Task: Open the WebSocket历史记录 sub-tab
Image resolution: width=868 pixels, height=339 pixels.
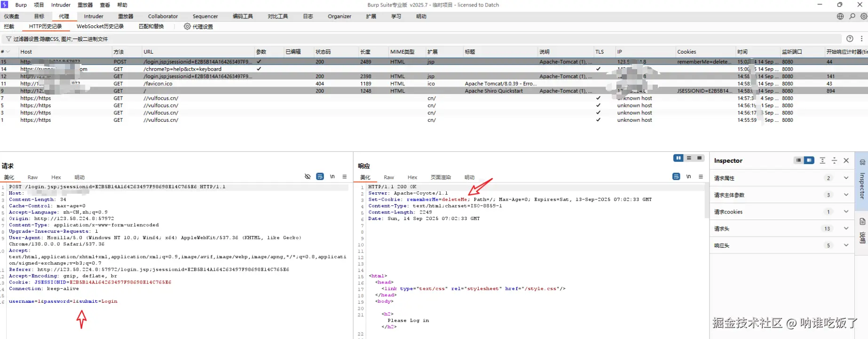Action: (100, 26)
